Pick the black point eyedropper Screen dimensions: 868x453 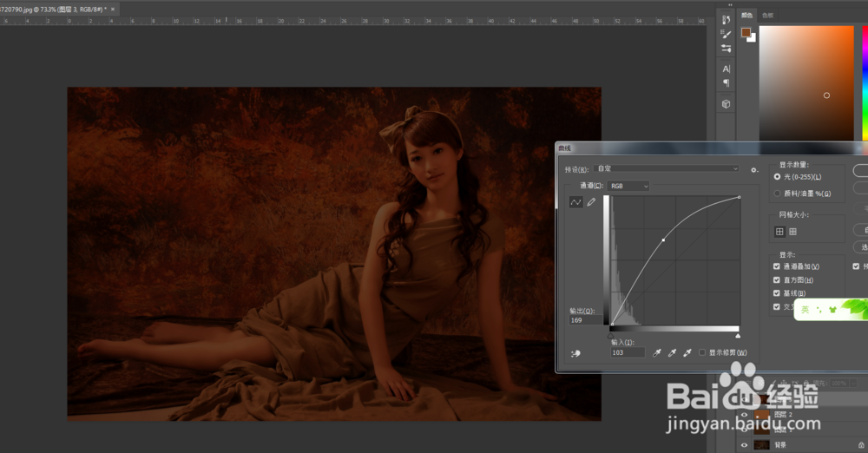coord(658,353)
